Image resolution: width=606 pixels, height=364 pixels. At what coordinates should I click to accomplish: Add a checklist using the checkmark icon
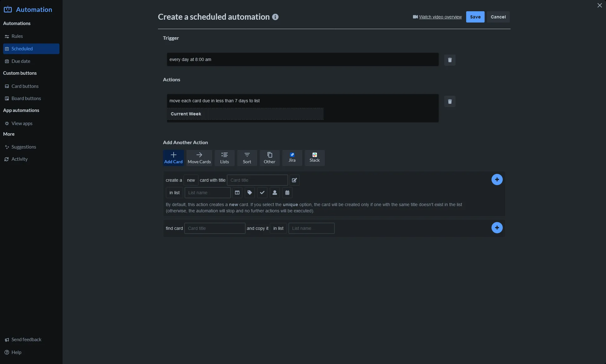point(262,193)
